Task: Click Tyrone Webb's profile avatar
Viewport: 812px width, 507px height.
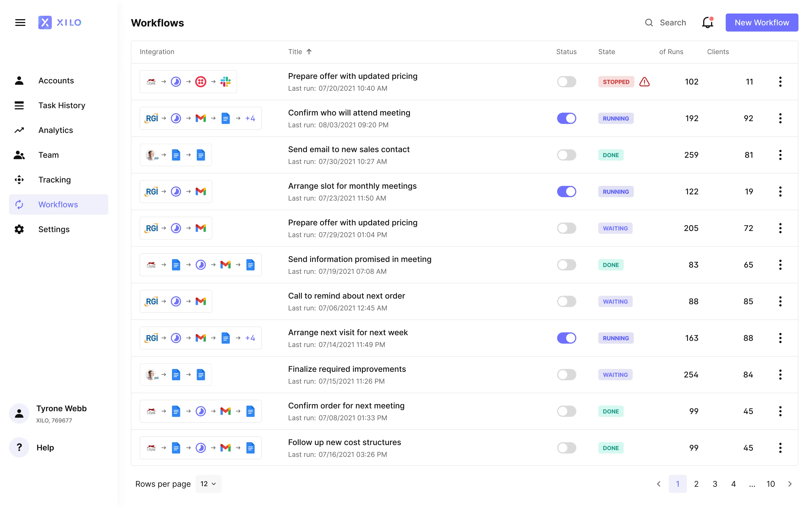Action: click(19, 413)
